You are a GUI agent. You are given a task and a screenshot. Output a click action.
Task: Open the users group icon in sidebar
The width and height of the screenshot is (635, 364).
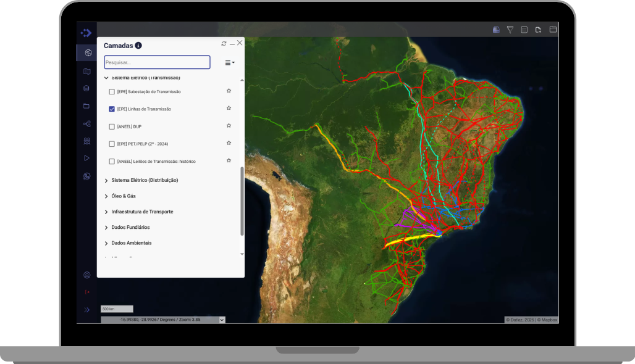coord(86,141)
